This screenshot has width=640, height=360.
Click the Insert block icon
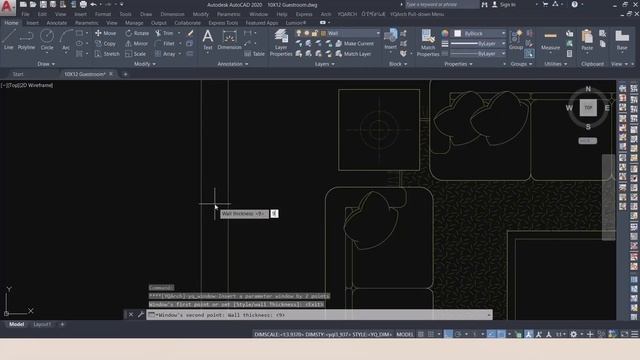click(391, 40)
